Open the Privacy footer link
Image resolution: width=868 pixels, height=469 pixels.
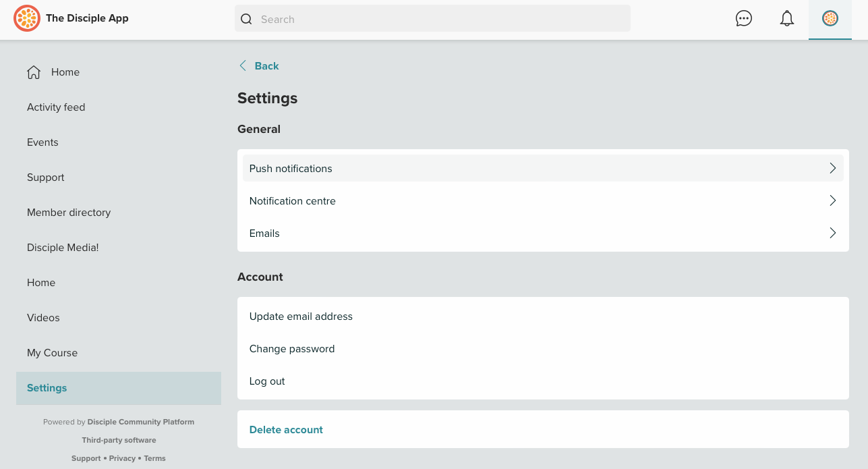(x=122, y=458)
